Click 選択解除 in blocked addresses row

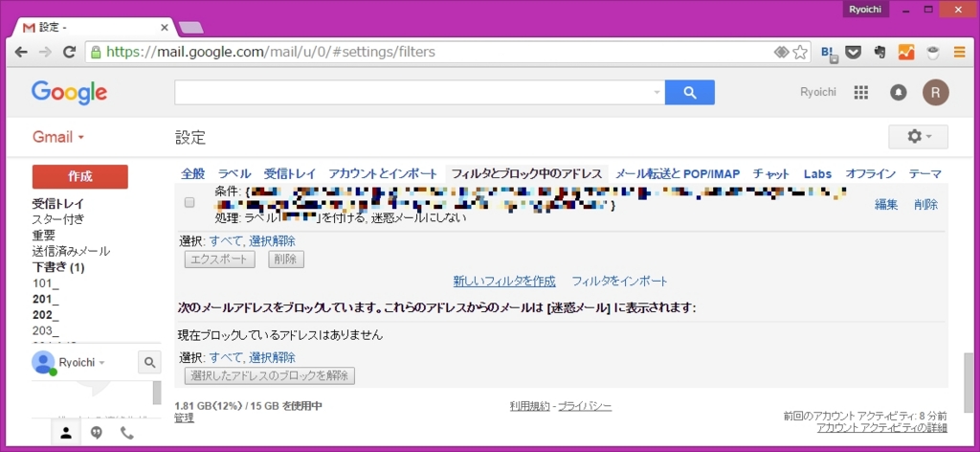[273, 358]
